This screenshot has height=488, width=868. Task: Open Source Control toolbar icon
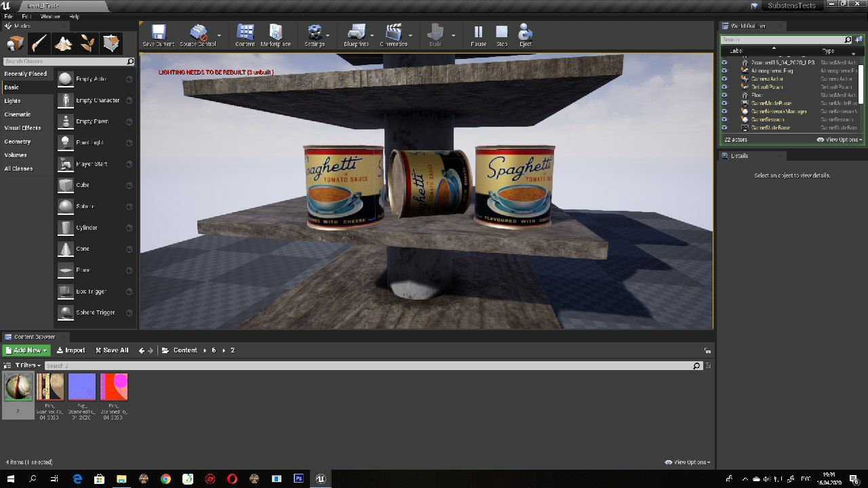tap(198, 35)
